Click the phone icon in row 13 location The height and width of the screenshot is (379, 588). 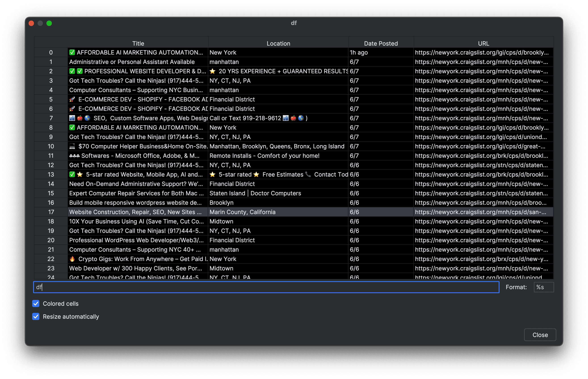click(308, 175)
